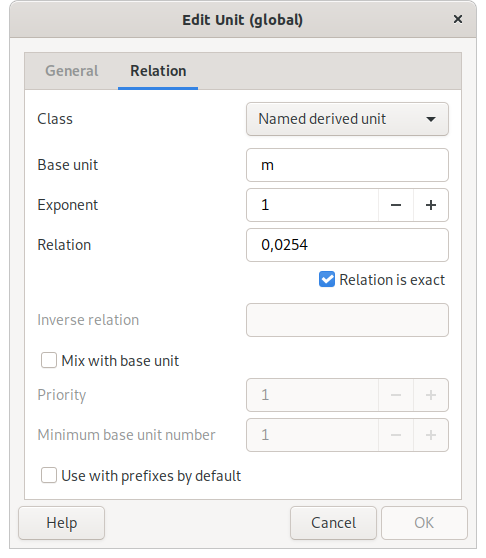The height and width of the screenshot is (558, 486).
Task: Click the Edit Unit (global) title
Action: click(243, 20)
